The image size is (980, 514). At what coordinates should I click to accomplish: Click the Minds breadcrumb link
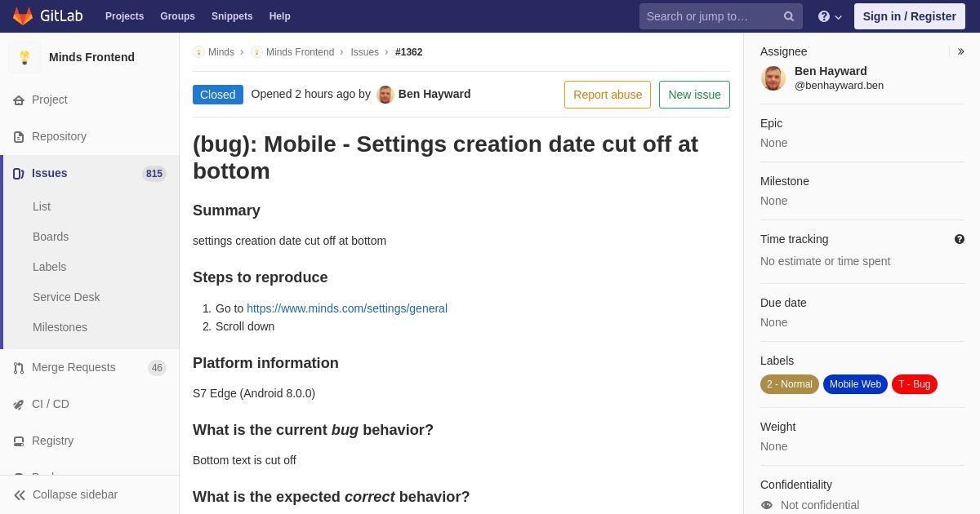pos(221,52)
